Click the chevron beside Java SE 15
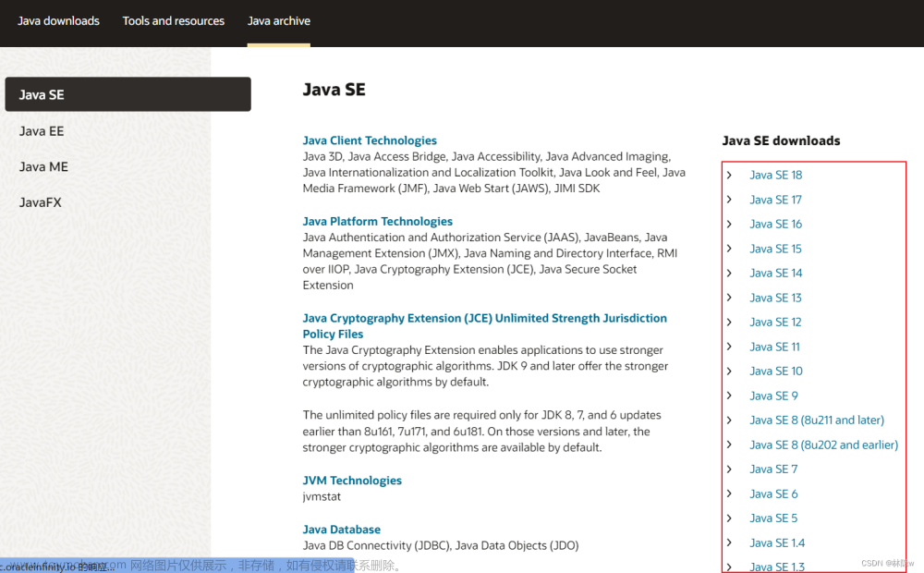 [730, 249]
